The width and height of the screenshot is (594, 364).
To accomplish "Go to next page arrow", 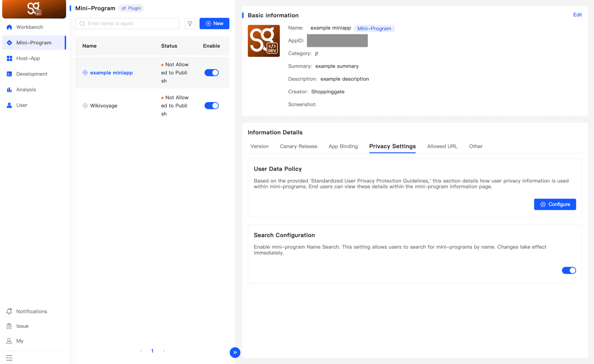I will tap(164, 351).
